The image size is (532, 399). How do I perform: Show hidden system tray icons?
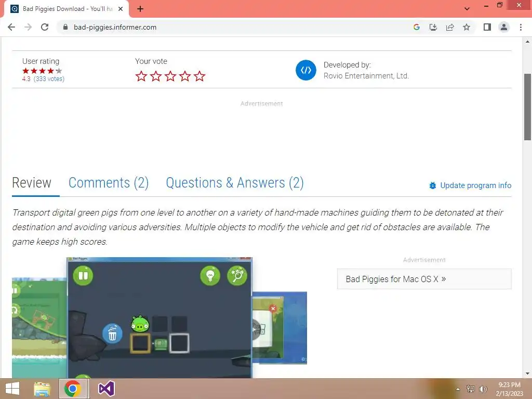(458, 389)
